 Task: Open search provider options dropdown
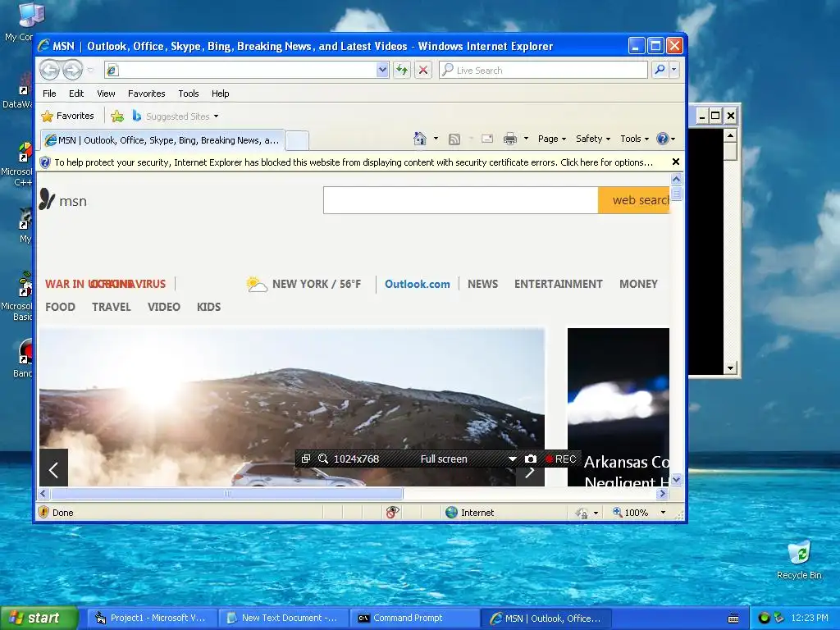pos(674,70)
